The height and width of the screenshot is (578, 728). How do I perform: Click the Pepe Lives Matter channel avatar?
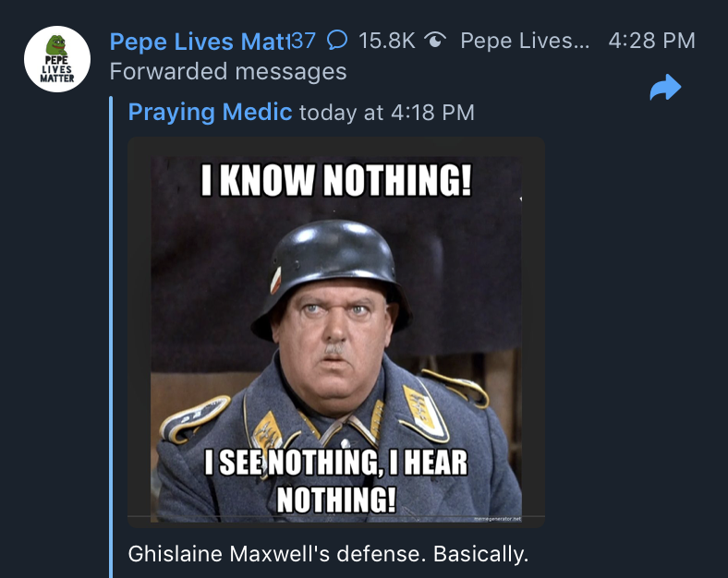tap(56, 59)
